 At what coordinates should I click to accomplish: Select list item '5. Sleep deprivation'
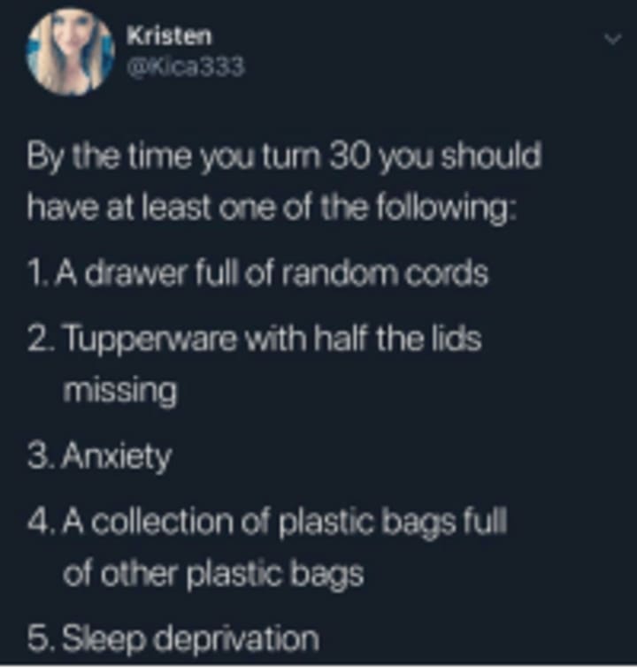173,638
